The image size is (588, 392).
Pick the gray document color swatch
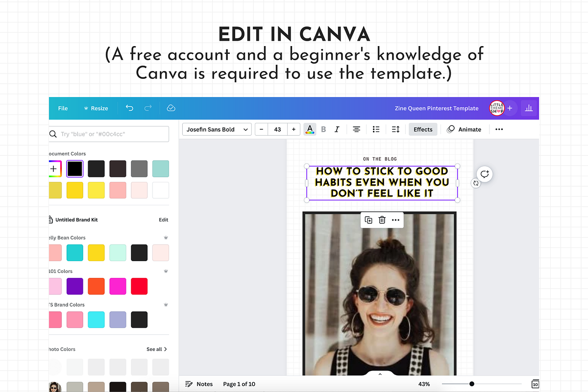(x=139, y=169)
